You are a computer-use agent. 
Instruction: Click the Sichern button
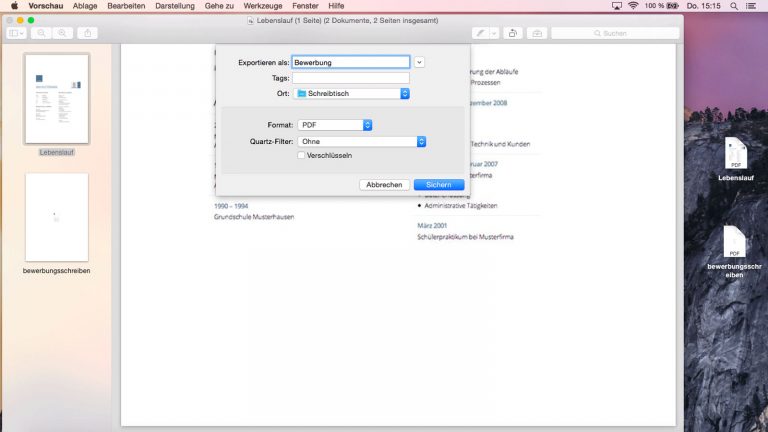(438, 185)
